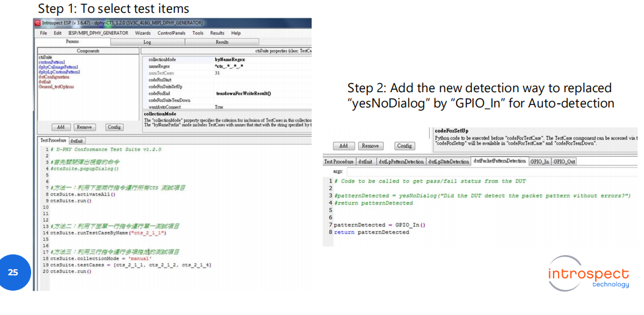Viewport: 644px width, 315px height.
Task: Switch to the Params tab
Action: point(73,42)
